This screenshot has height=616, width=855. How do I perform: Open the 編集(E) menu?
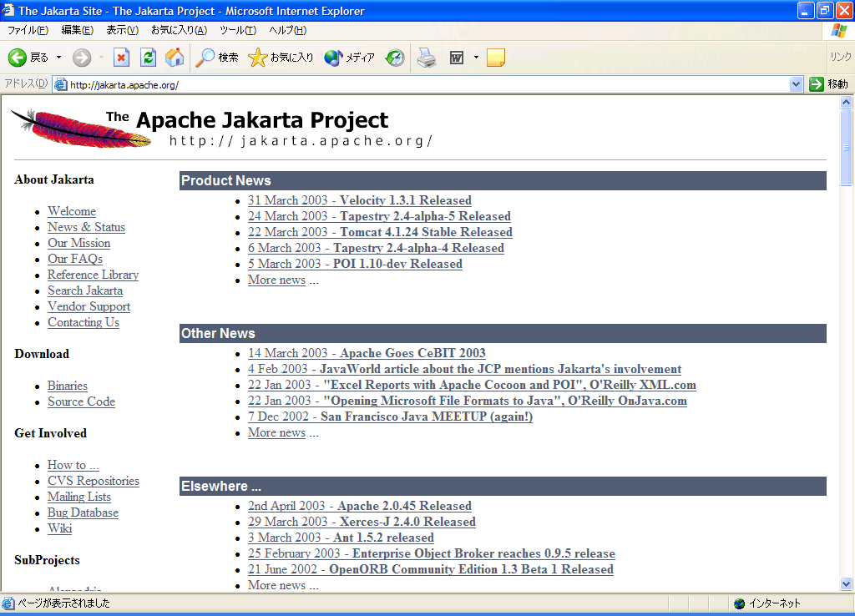(x=77, y=30)
